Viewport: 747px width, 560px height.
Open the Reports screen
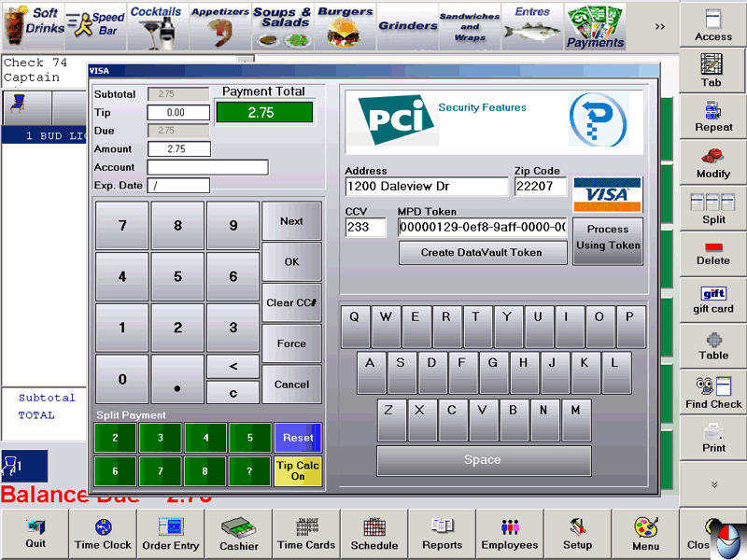(x=442, y=534)
